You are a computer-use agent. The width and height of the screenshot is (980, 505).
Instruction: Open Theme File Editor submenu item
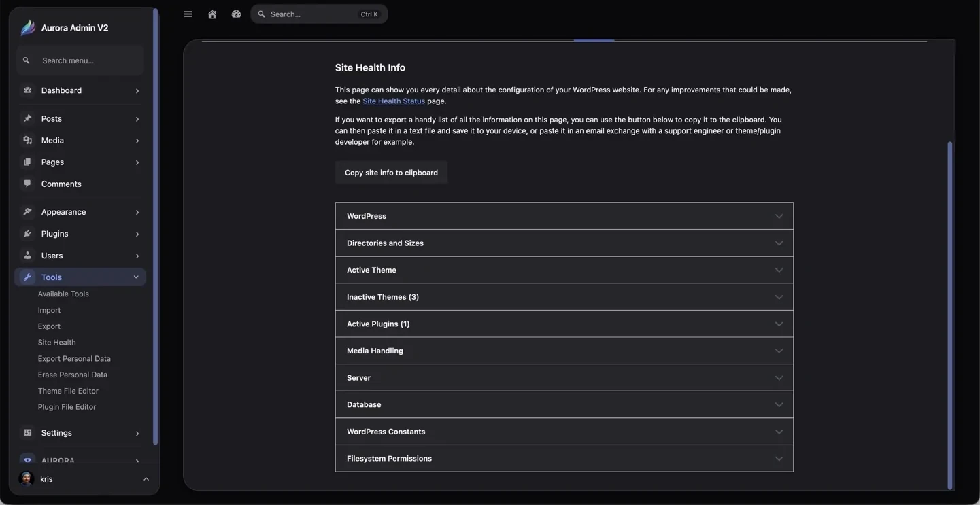pyautogui.click(x=68, y=391)
